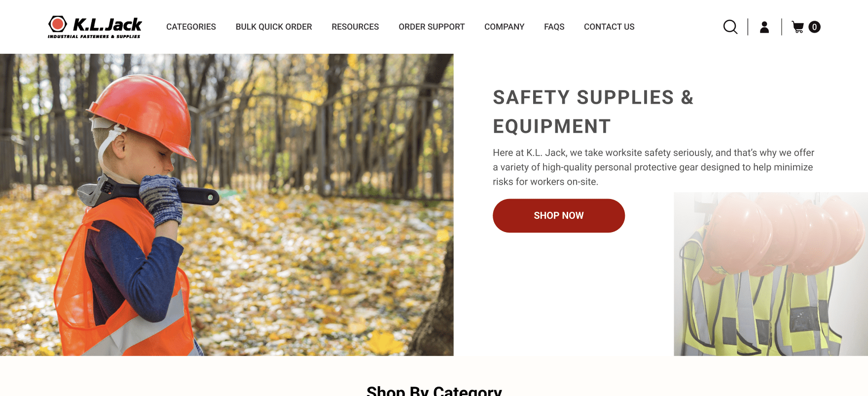Open the user account icon
The image size is (868, 396).
764,27
